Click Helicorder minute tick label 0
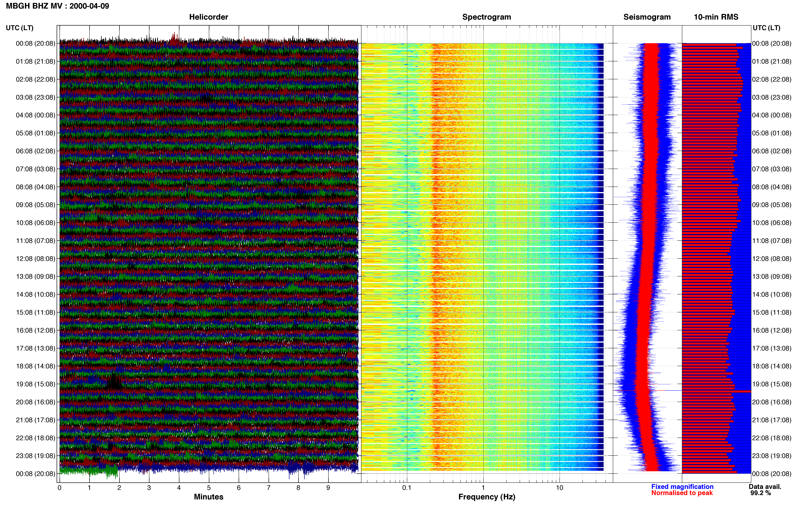812x508 pixels. click(59, 488)
